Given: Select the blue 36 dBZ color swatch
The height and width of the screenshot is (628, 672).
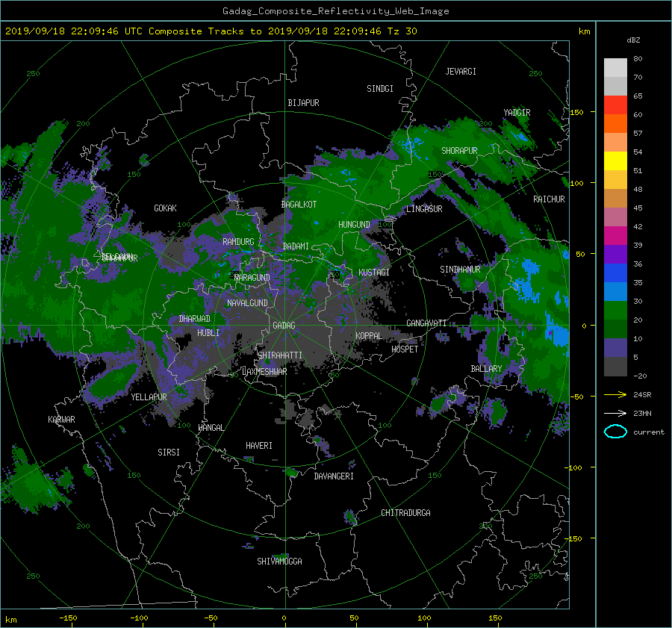Looking at the screenshot, I should coord(615,273).
